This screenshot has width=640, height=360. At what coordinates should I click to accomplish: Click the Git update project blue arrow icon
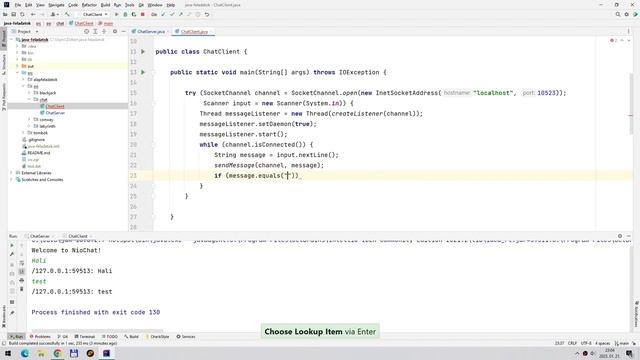tap(163, 14)
